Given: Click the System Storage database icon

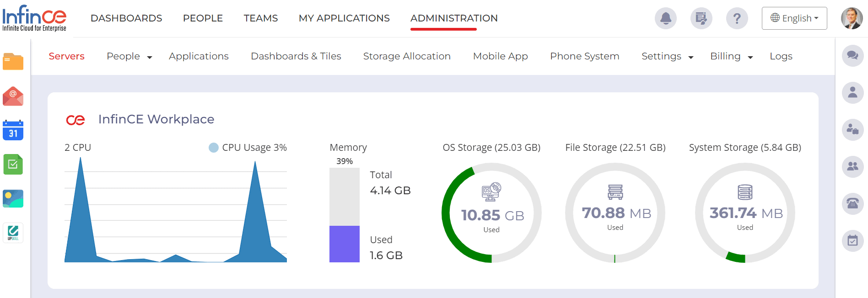Looking at the screenshot, I should (745, 192).
